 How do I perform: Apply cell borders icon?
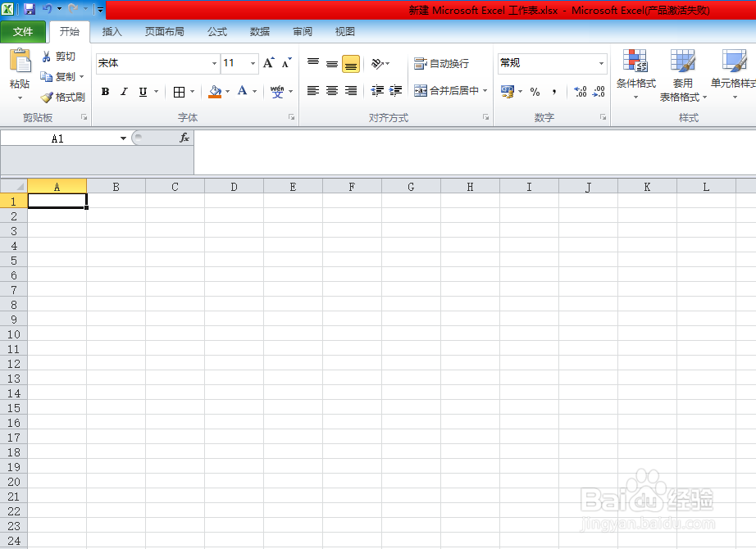(179, 92)
